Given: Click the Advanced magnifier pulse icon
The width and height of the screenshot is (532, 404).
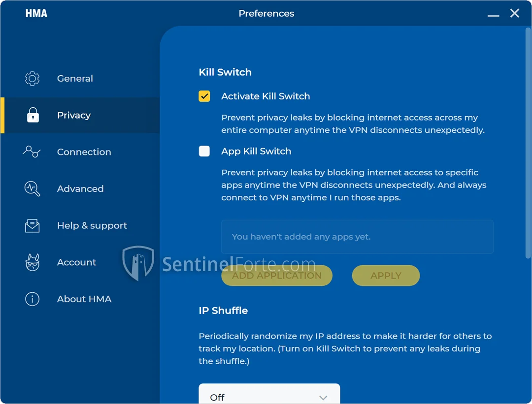Looking at the screenshot, I should [x=32, y=189].
